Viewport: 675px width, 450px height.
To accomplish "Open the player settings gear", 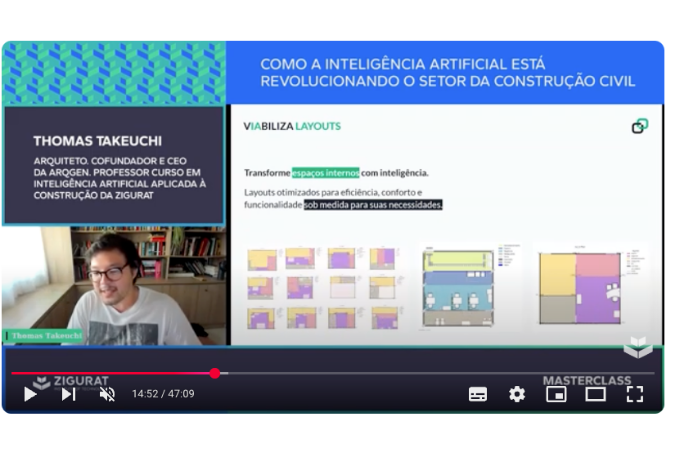I will [517, 394].
